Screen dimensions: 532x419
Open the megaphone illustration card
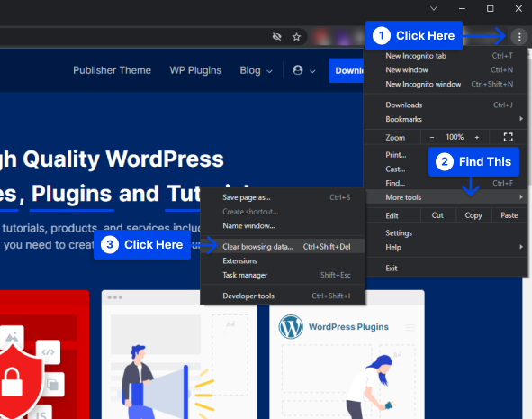179,355
